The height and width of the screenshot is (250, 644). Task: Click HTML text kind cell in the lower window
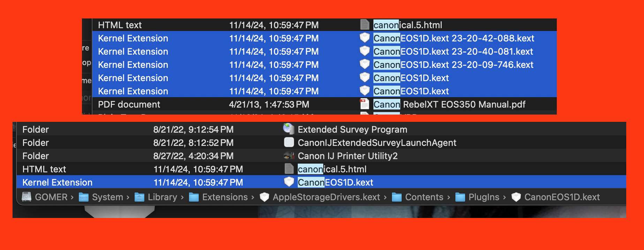click(44, 169)
